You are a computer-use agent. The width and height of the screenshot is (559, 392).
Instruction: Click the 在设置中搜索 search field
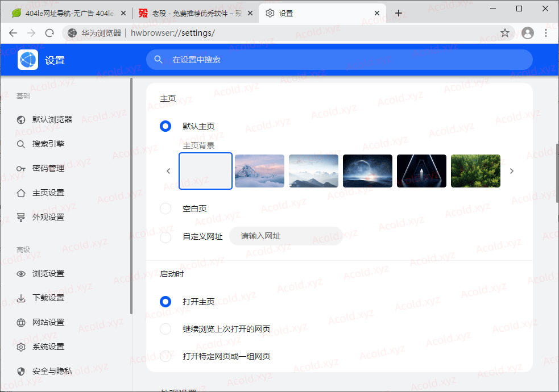(x=339, y=60)
